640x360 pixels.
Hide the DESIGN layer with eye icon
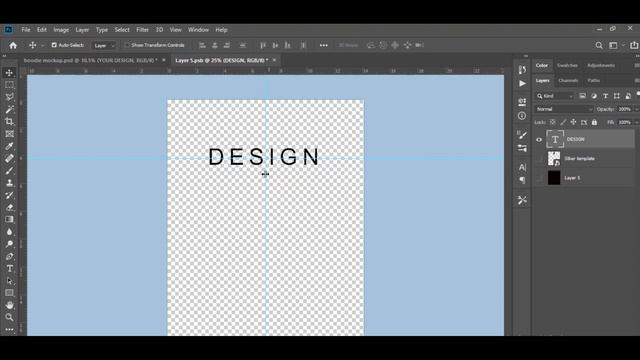pos(539,140)
